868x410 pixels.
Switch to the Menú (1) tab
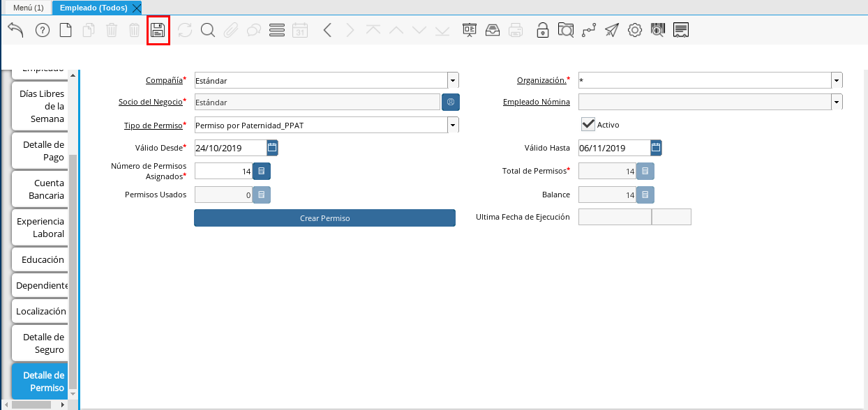(29, 8)
